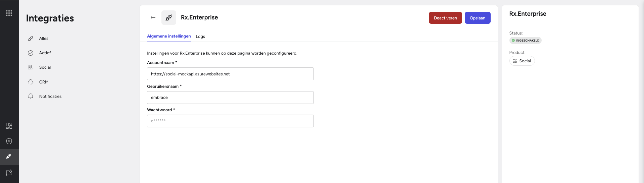The image size is (644, 183).
Task: Select the Algemene instellingen tab
Action: (x=169, y=36)
